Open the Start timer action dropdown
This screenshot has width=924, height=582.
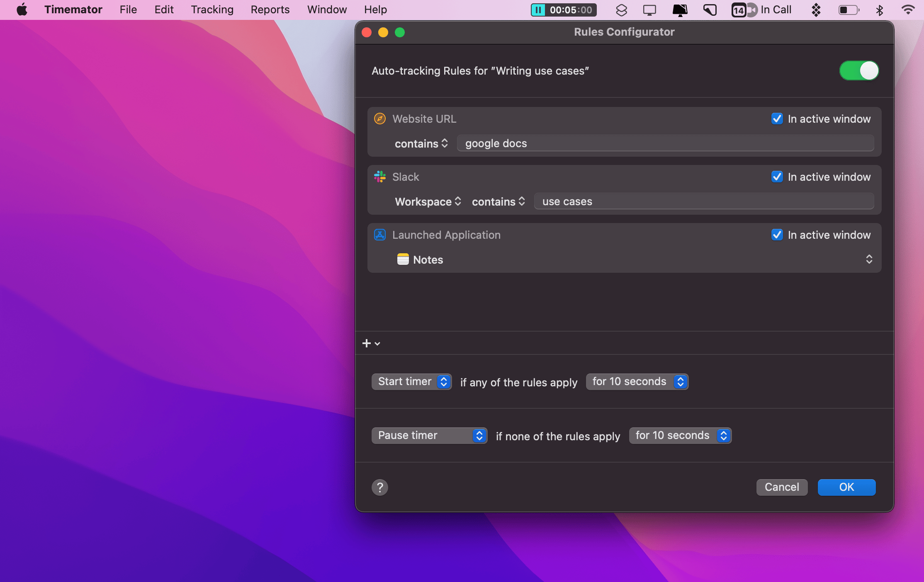(411, 382)
